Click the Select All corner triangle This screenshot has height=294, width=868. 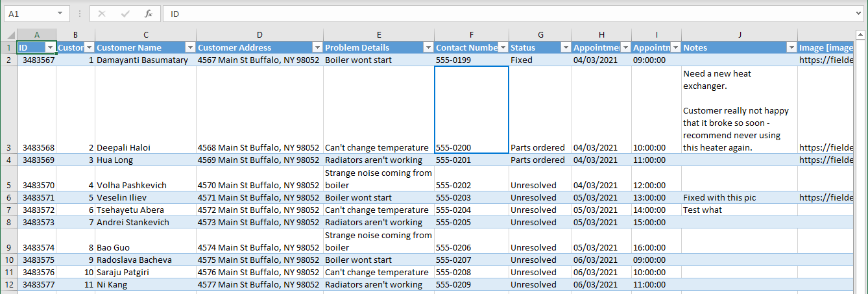(x=8, y=35)
